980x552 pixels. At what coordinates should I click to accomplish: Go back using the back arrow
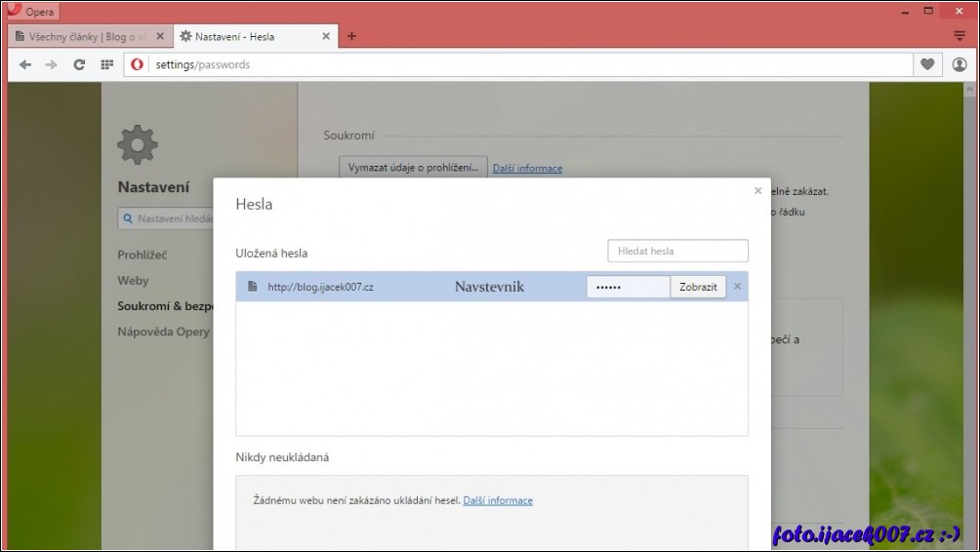(25, 65)
